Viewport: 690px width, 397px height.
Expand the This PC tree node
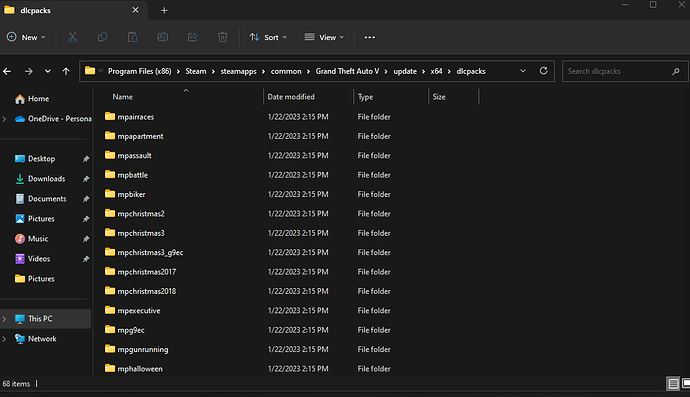[x=4, y=319]
